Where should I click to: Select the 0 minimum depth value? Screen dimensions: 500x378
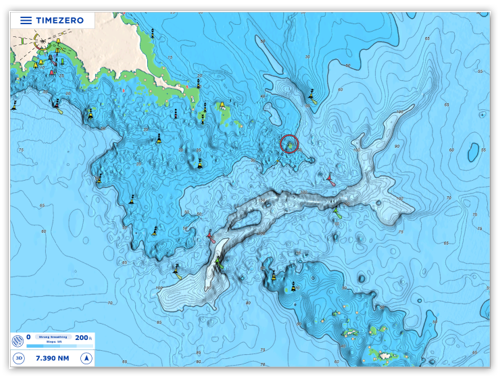point(28,337)
